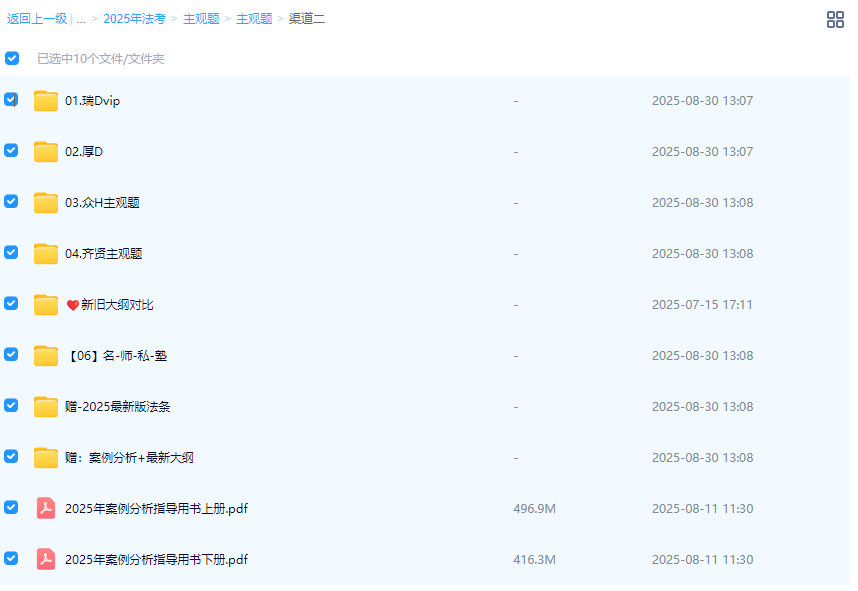
Task: Click 已选中10个文件/文件夹 selection status text
Action: click(101, 59)
